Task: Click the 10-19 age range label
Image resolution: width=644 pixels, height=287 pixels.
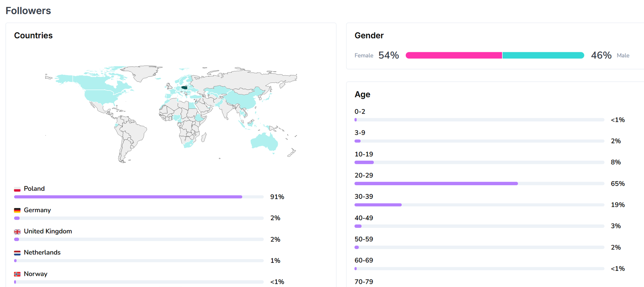Action: click(x=363, y=154)
